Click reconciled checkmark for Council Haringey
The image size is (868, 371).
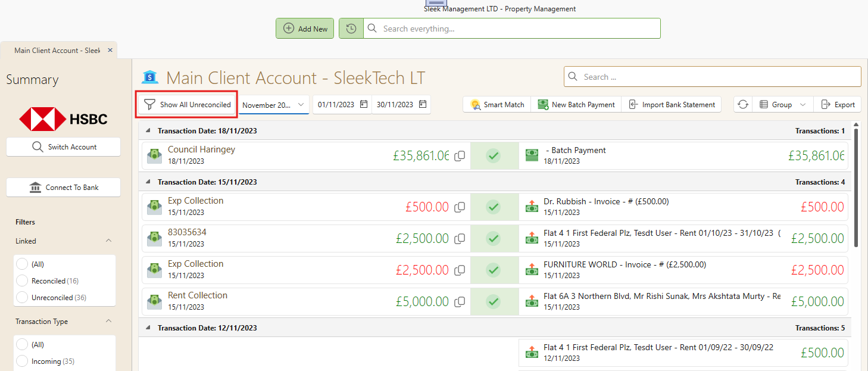[493, 156]
